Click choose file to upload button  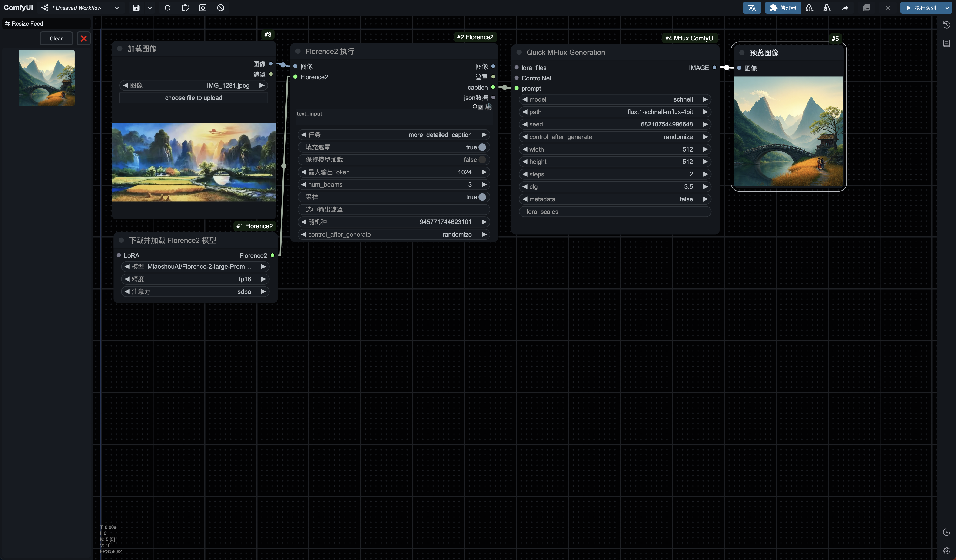tap(193, 98)
